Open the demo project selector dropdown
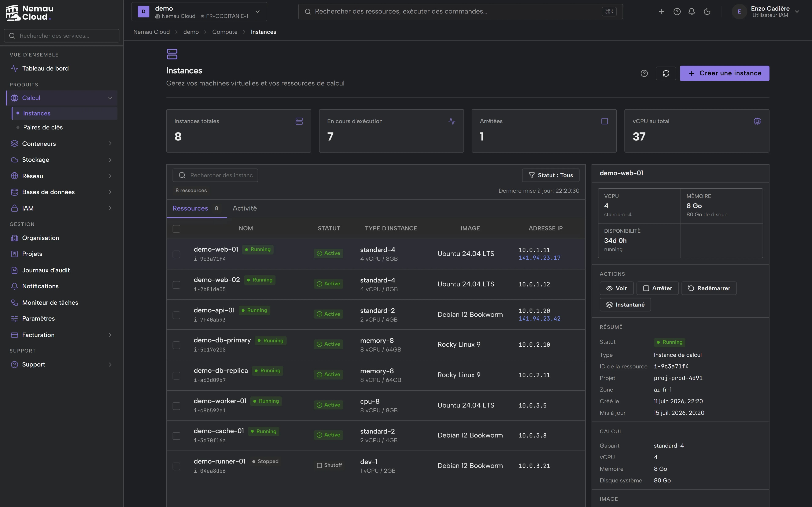 199,12
